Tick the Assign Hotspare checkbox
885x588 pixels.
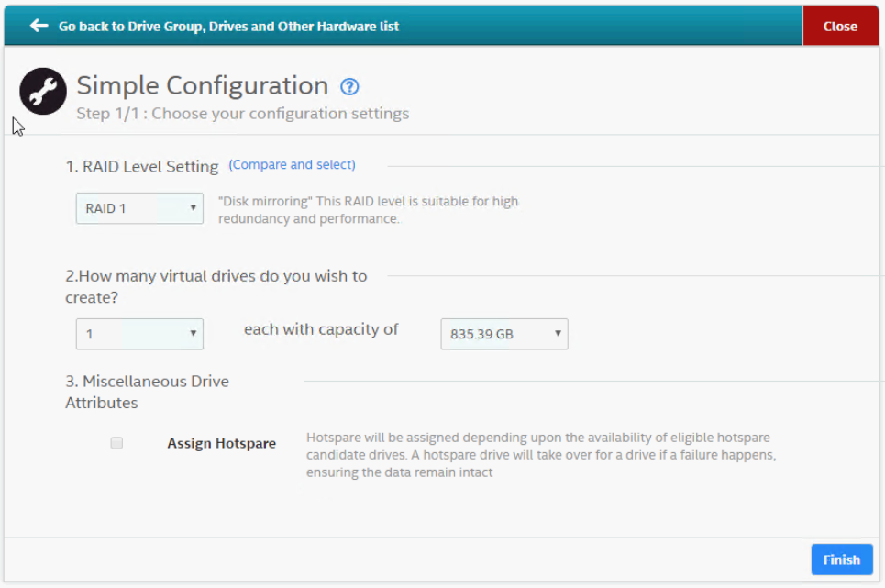coord(116,443)
